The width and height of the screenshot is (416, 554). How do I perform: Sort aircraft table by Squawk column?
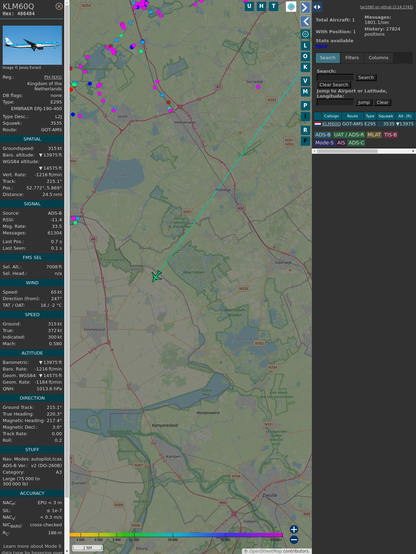click(386, 116)
